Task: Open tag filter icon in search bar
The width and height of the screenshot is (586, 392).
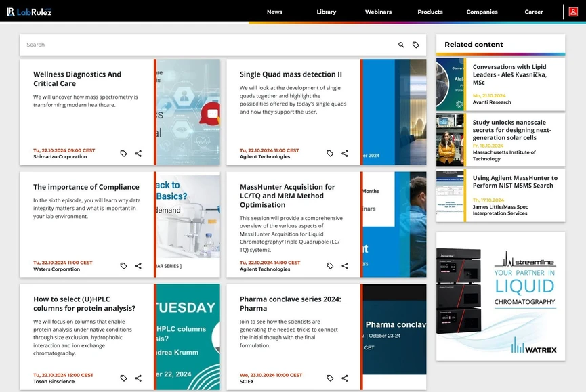Action: click(416, 45)
